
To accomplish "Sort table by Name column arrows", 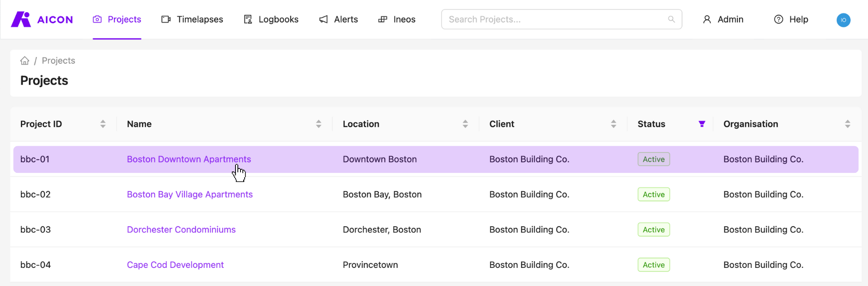I will 319,124.
